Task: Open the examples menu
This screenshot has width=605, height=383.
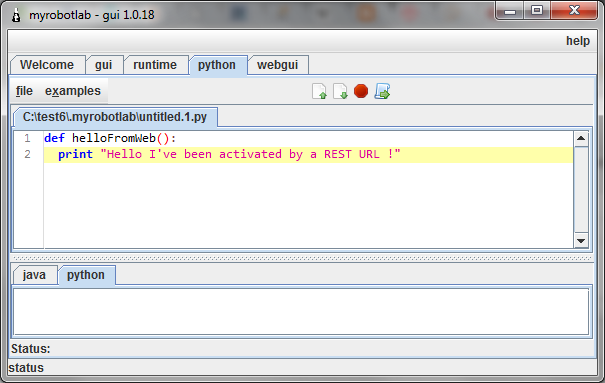Action: tap(73, 91)
